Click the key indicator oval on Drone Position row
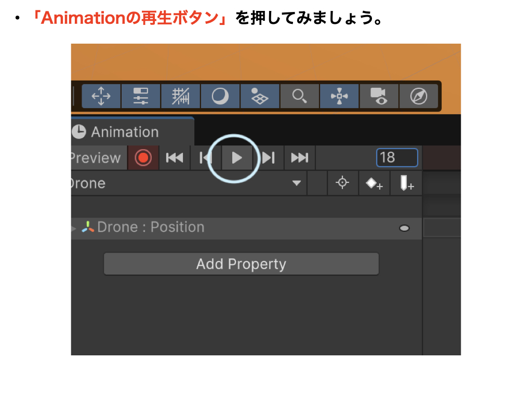 [404, 228]
